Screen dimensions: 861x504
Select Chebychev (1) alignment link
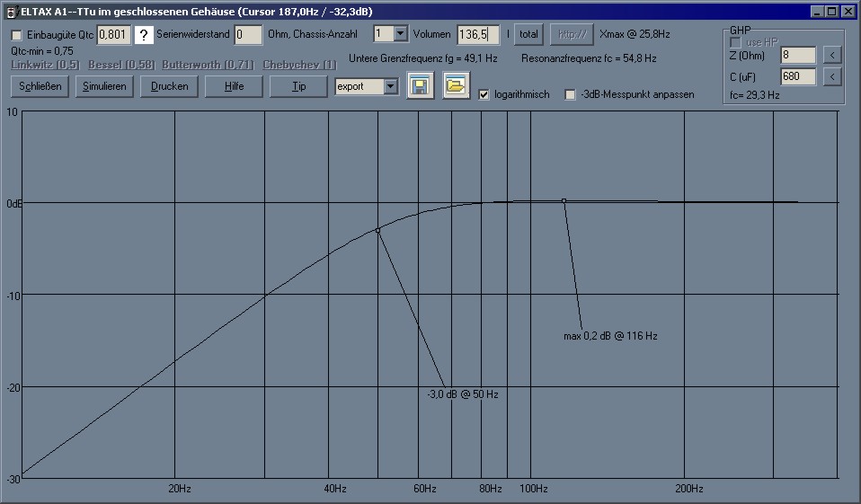(x=299, y=65)
